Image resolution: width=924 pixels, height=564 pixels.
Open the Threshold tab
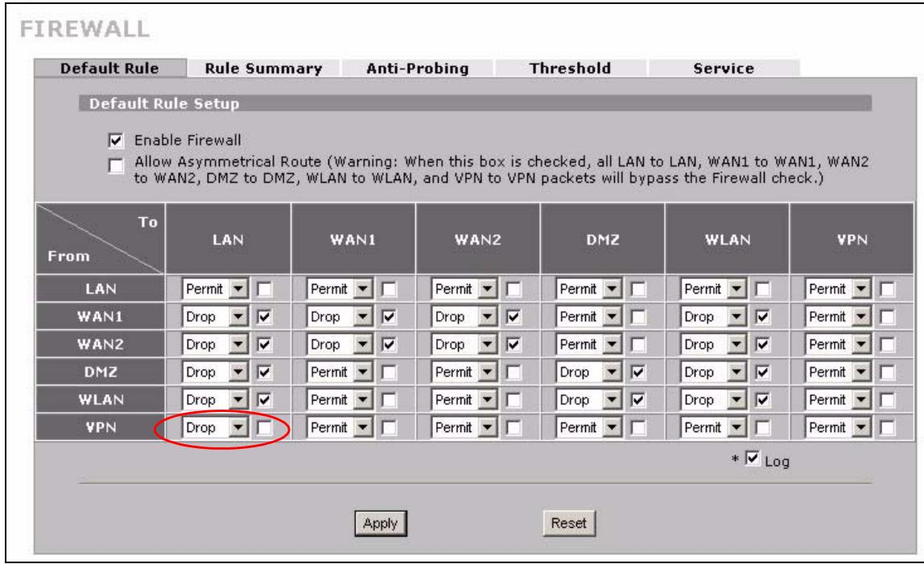pos(570,68)
